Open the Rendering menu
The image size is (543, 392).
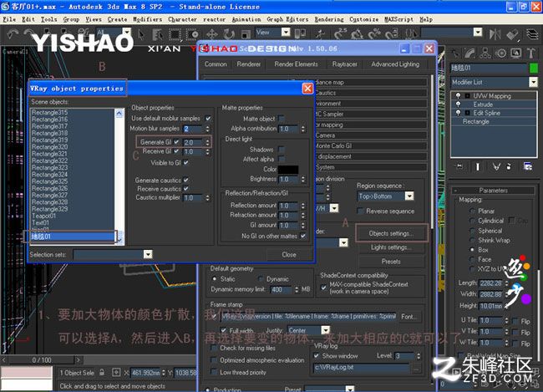click(329, 19)
